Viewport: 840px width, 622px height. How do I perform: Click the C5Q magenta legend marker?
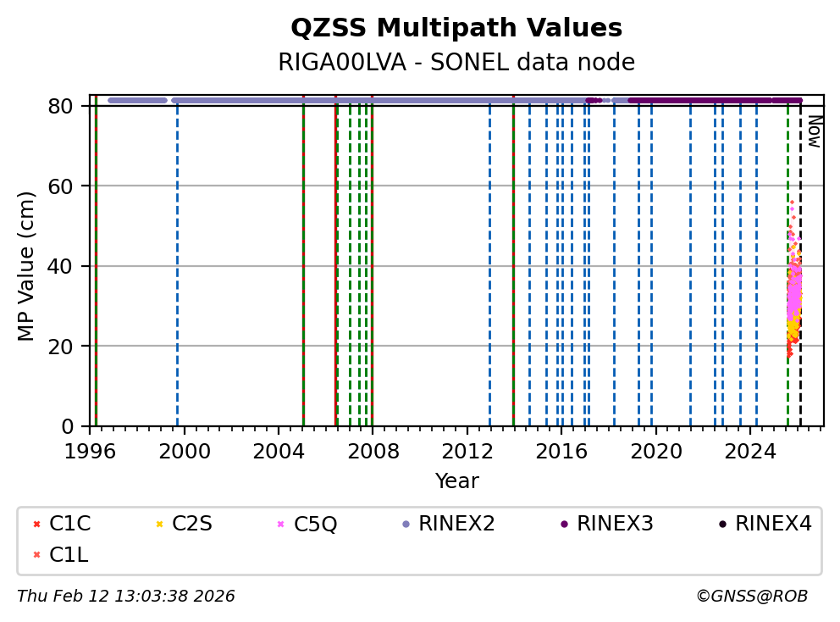(281, 525)
